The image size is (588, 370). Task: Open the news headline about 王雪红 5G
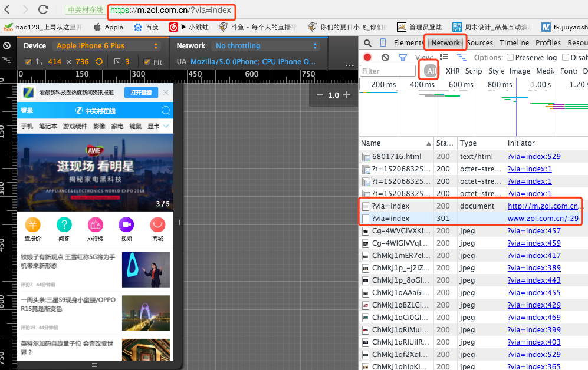pos(68,261)
